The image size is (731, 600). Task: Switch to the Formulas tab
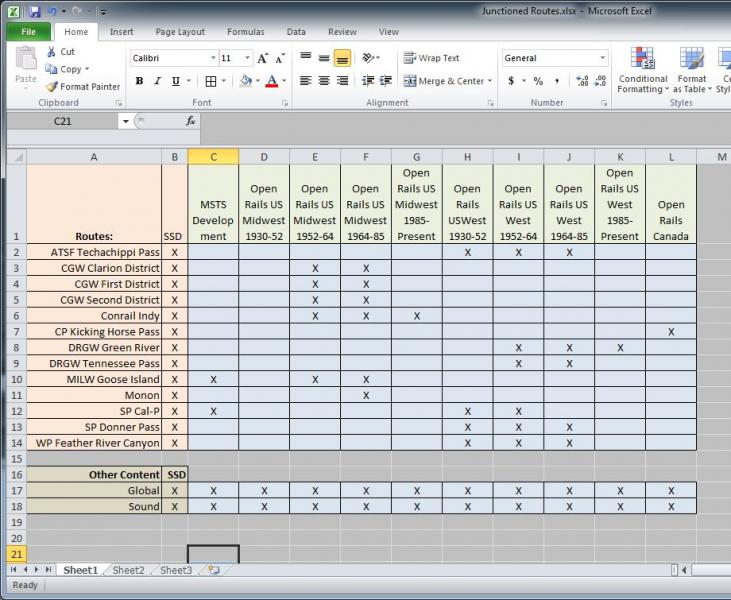click(246, 32)
